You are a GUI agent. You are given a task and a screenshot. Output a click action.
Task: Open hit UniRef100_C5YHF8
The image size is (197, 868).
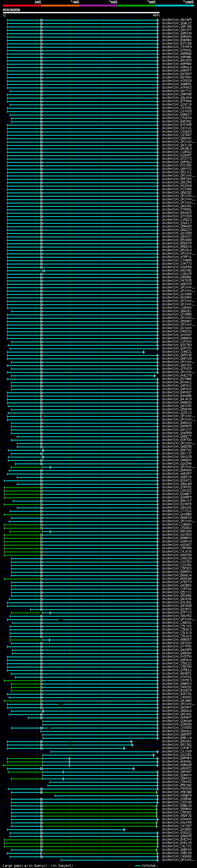pyautogui.click(x=177, y=47)
